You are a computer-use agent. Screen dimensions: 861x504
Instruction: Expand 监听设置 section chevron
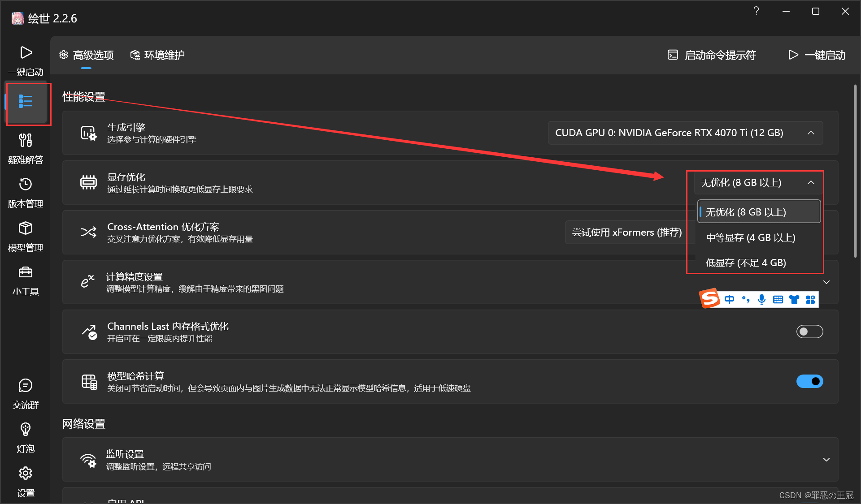coord(826,459)
